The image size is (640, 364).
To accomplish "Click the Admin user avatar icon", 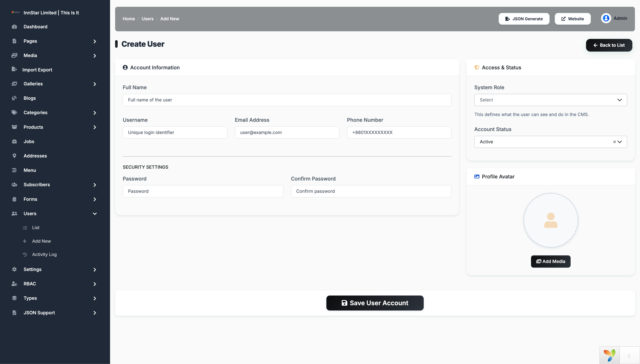I will [606, 18].
